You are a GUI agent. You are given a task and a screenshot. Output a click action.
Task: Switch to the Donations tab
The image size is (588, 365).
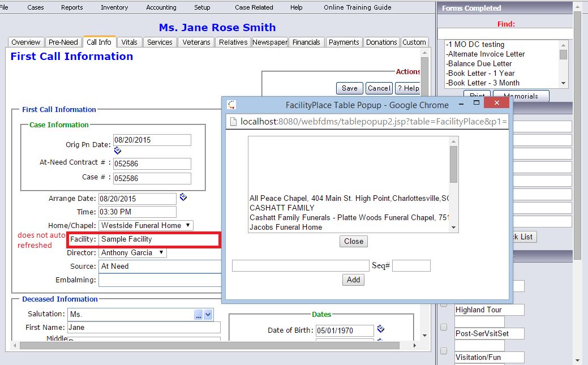[381, 42]
